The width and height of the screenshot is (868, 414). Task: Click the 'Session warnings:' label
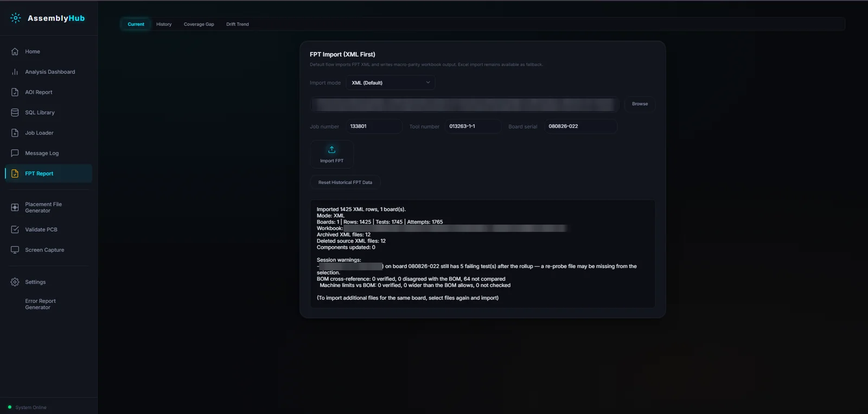339,260
